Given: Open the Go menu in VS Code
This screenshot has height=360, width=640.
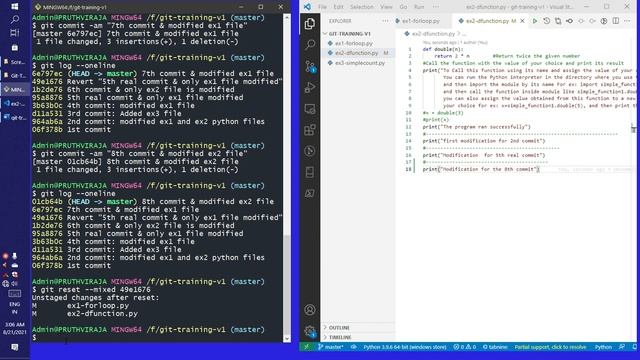Looking at the screenshot, I should tap(403, 7).
